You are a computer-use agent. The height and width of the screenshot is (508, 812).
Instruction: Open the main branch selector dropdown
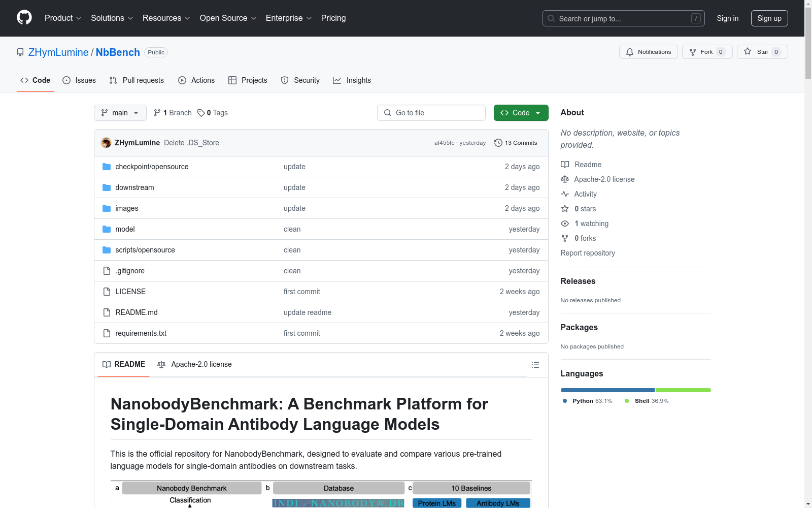120,113
